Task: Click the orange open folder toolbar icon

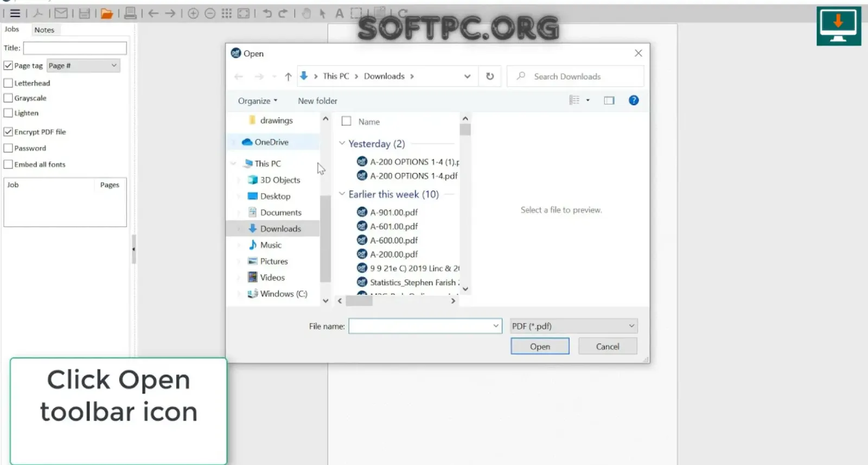Action: coord(107,14)
